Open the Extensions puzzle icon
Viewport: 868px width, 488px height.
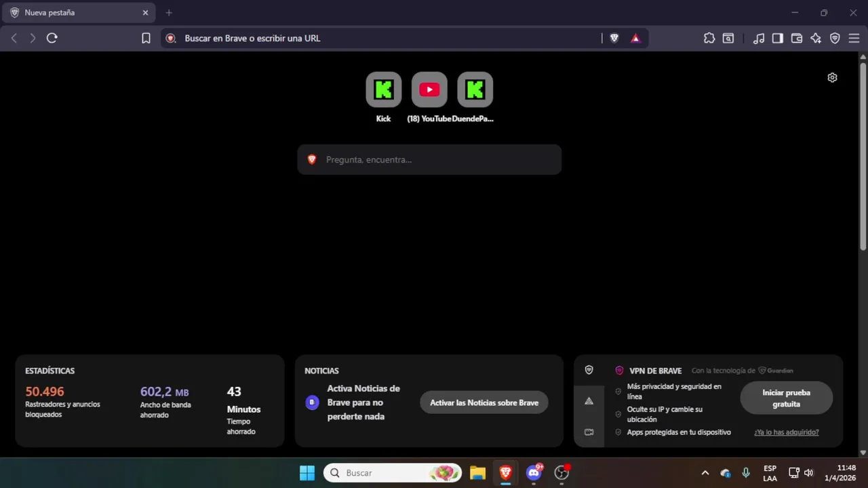709,38
